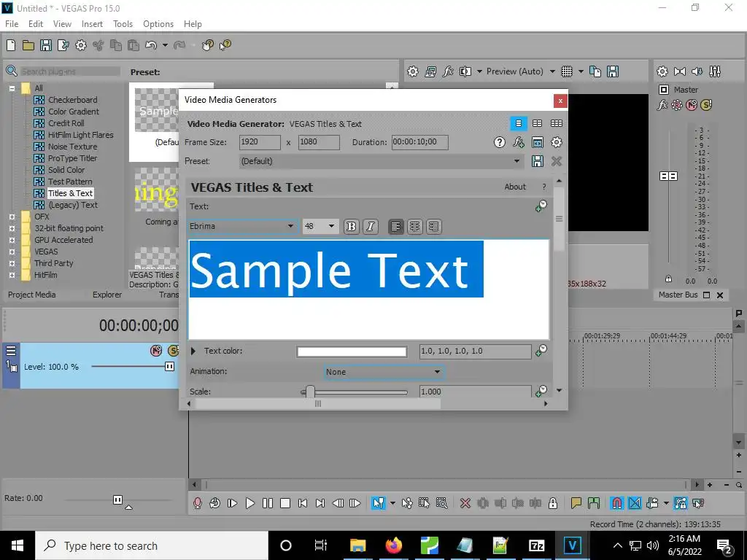Collapse the All folder in plug-in tree

click(12, 88)
